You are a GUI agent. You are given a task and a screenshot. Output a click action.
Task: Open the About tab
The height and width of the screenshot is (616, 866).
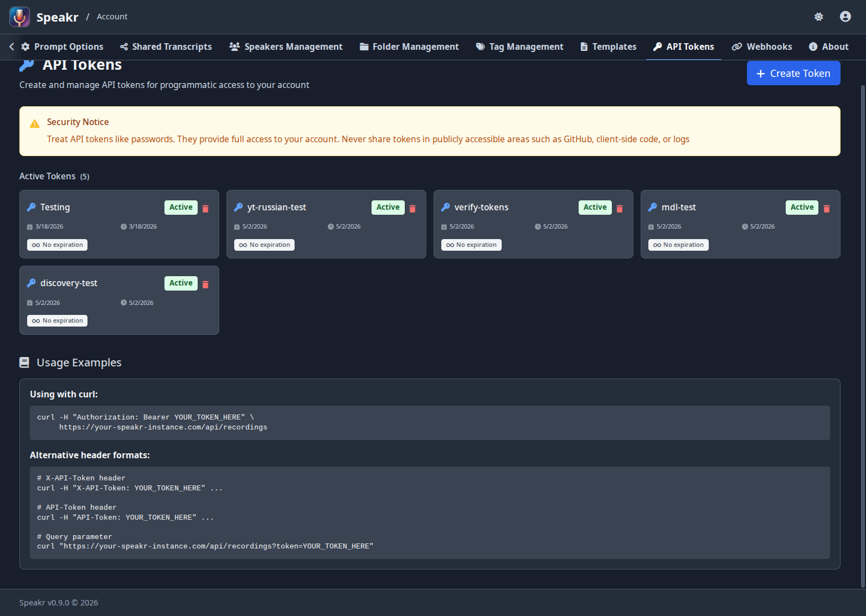tap(828, 46)
